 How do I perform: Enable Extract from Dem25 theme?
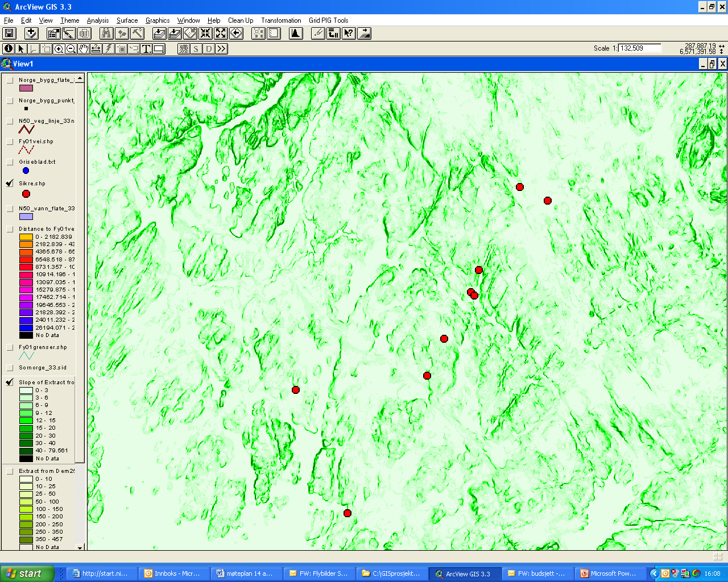click(x=10, y=471)
